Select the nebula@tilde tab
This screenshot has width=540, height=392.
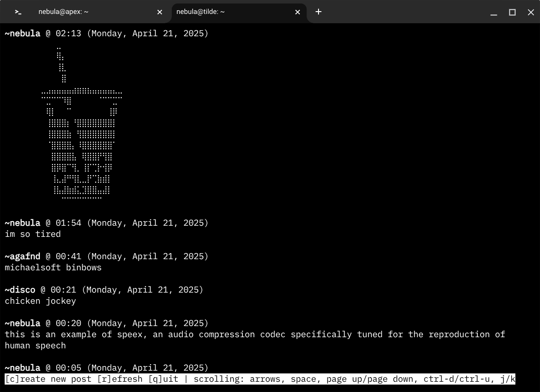click(201, 12)
